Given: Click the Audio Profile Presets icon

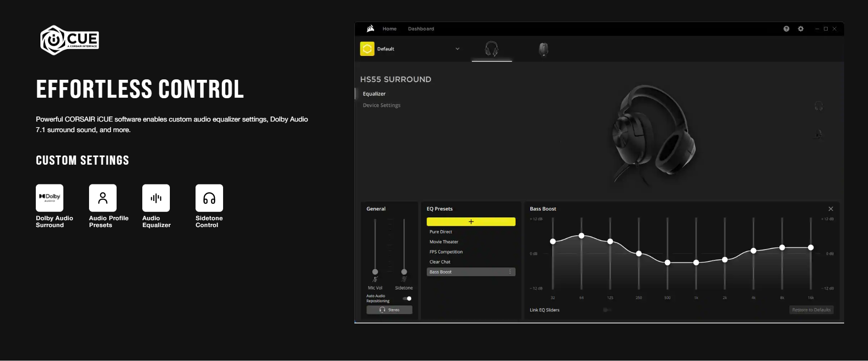Looking at the screenshot, I should click(x=103, y=198).
